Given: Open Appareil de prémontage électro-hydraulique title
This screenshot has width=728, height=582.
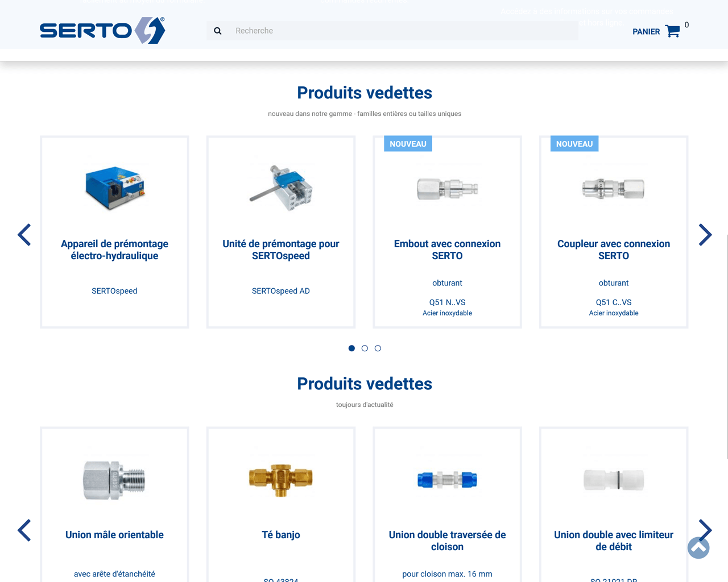Looking at the screenshot, I should pyautogui.click(x=114, y=250).
